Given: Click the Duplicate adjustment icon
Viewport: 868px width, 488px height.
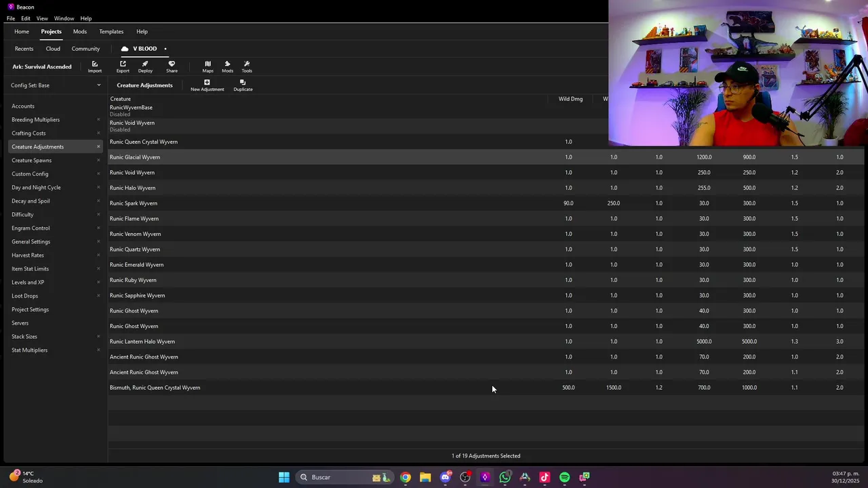Looking at the screenshot, I should click(243, 85).
